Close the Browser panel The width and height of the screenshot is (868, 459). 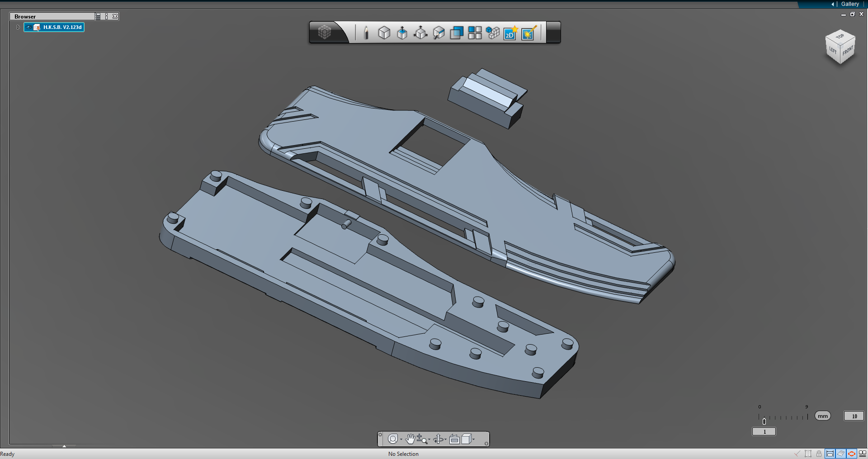[x=115, y=16]
